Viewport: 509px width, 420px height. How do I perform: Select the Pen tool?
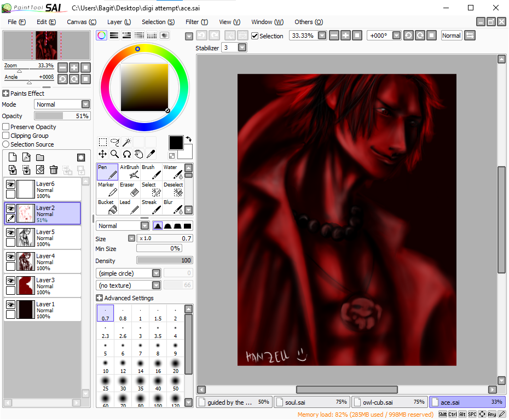pyautogui.click(x=107, y=172)
